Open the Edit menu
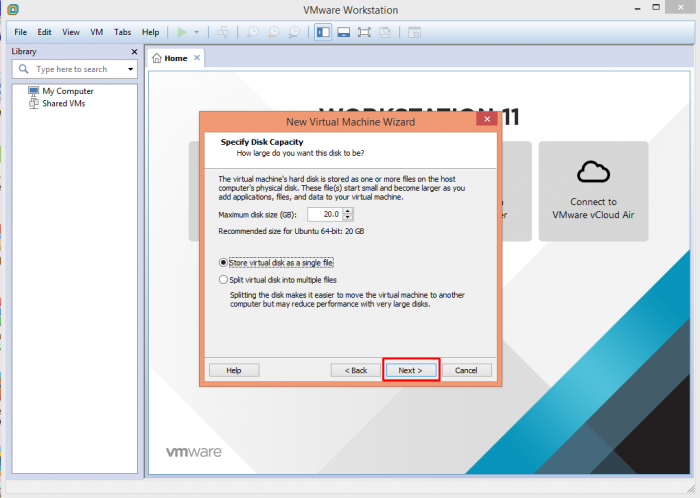700x498 pixels. [x=44, y=32]
